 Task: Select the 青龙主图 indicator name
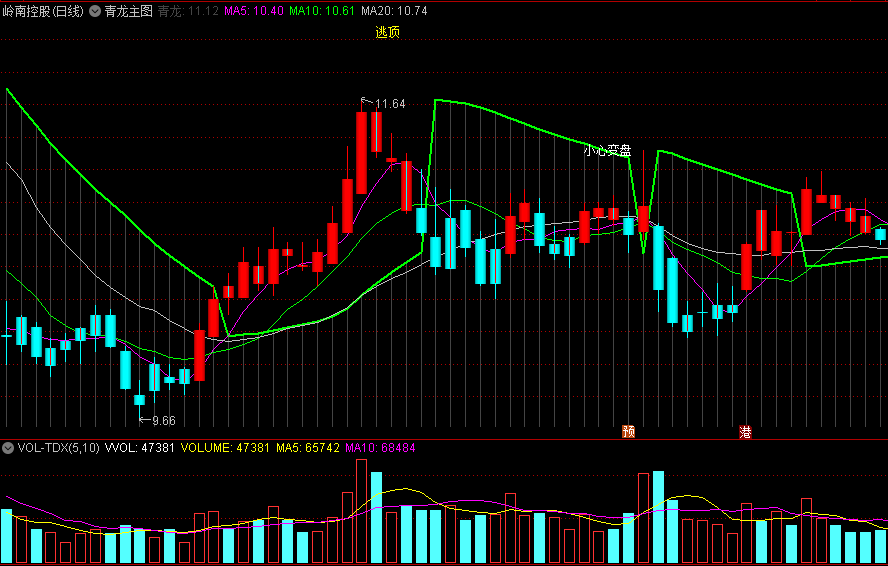point(129,11)
